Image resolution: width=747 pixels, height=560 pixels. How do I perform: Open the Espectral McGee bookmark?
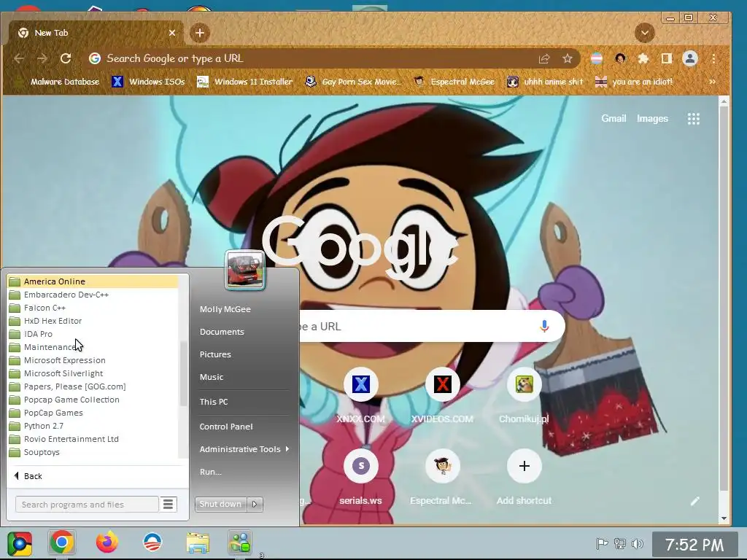point(454,82)
